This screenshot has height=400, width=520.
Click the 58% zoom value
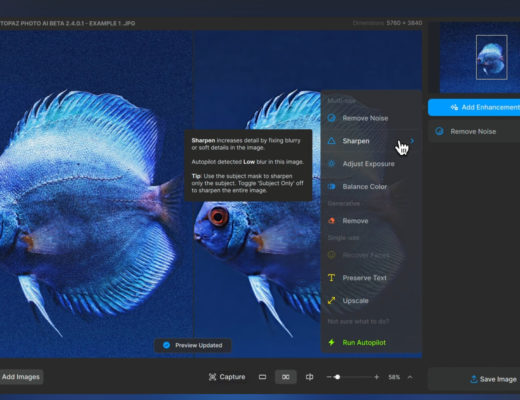point(394,377)
